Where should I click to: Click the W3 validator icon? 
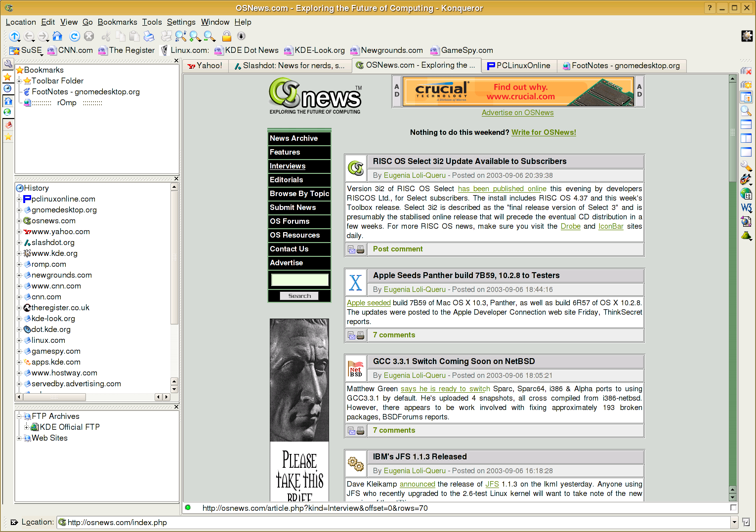(746, 207)
